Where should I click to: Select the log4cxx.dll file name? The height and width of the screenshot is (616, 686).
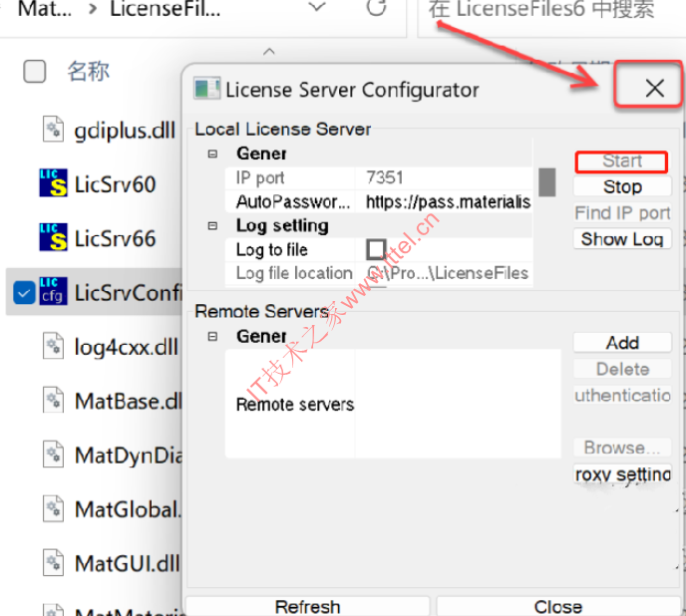(127, 347)
